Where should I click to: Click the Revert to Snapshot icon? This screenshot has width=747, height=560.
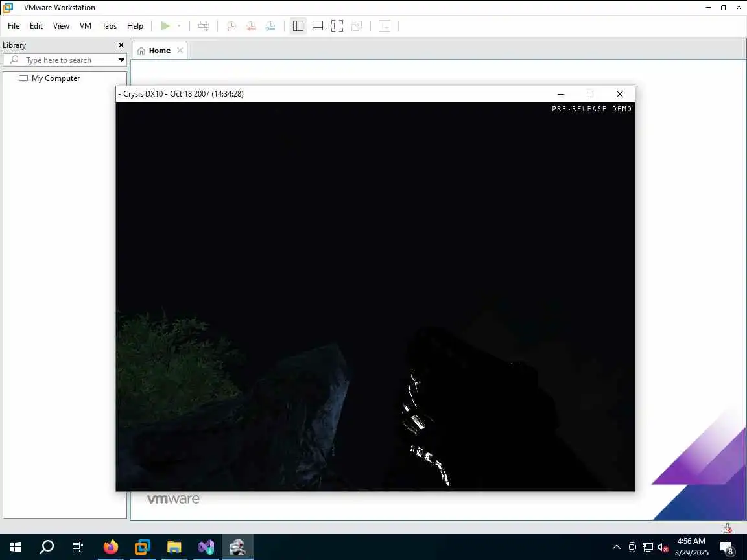[251, 26]
